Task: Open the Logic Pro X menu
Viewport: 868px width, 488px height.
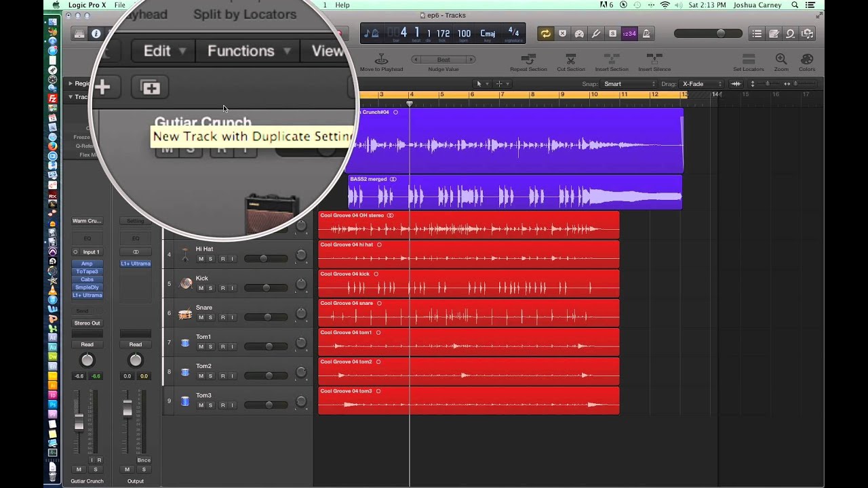Action: [87, 5]
